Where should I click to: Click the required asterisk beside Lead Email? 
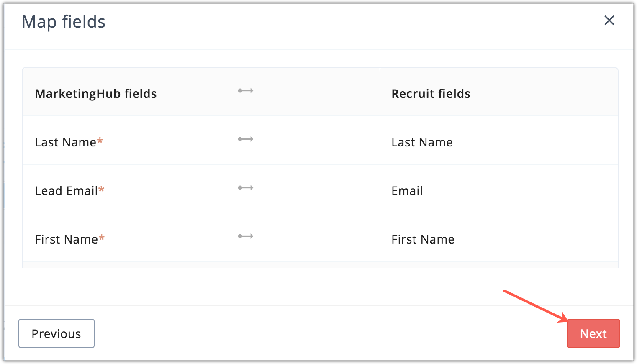point(101,190)
